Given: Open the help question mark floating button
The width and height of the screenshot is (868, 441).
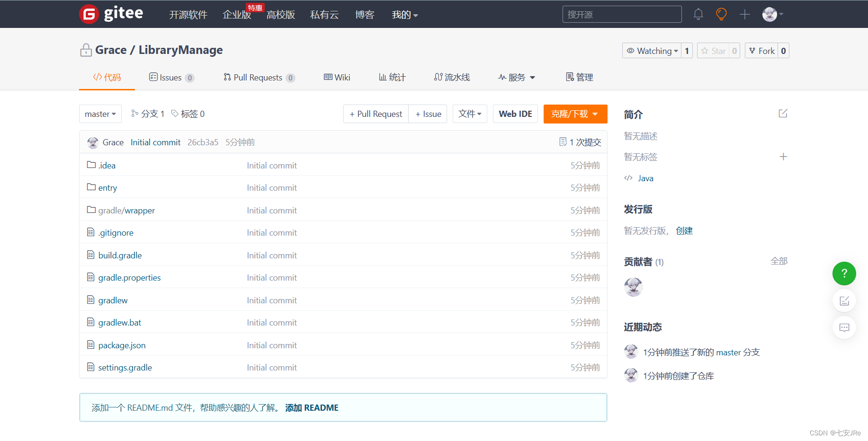Looking at the screenshot, I should point(844,273).
